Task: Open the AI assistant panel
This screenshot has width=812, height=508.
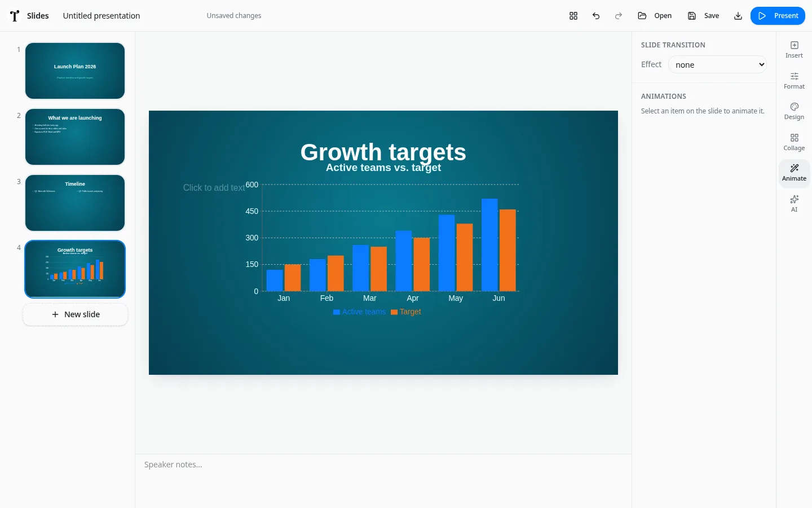Action: [x=794, y=204]
